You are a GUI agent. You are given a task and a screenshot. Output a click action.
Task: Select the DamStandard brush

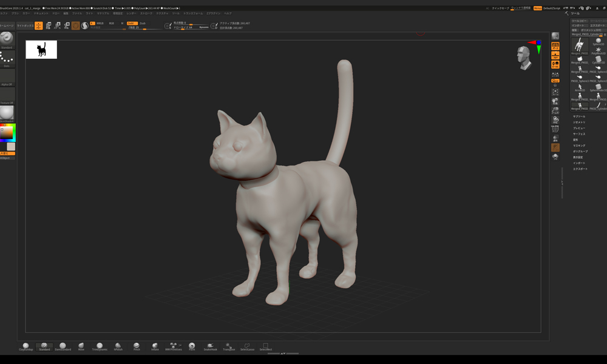tap(63, 346)
